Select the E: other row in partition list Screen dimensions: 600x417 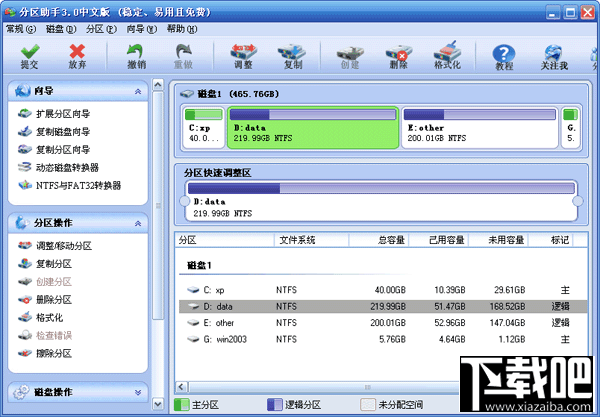pos(383,323)
